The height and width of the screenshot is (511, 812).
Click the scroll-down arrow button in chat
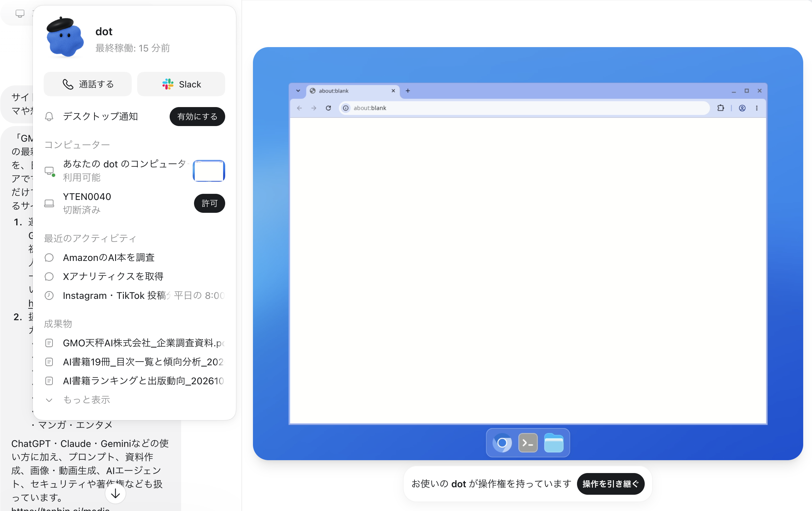pyautogui.click(x=115, y=493)
